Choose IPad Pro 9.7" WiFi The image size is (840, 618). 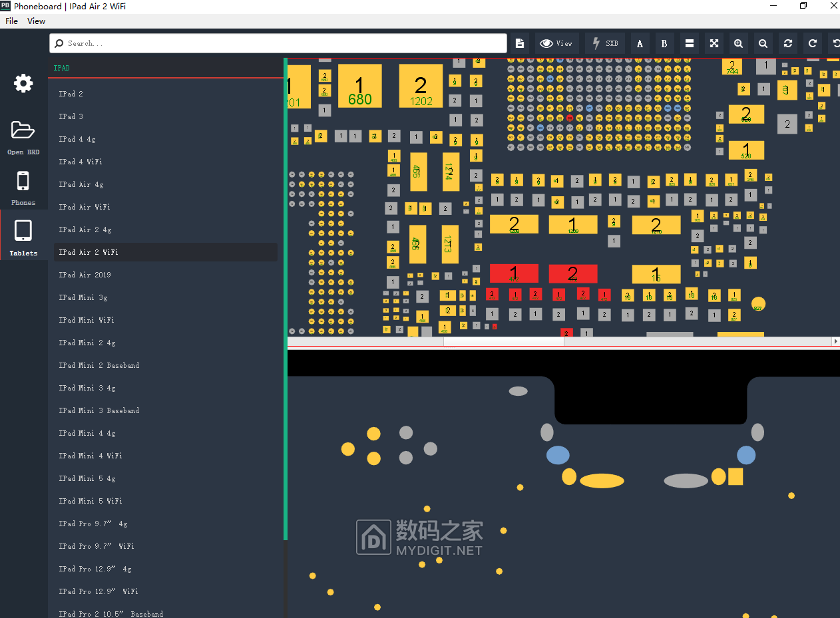[x=166, y=546]
